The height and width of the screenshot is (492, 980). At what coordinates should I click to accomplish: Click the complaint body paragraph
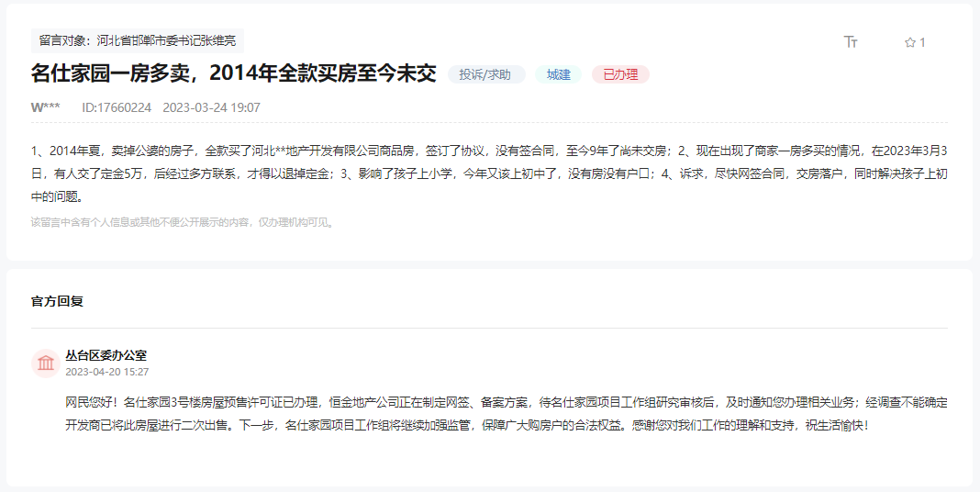pos(489,173)
